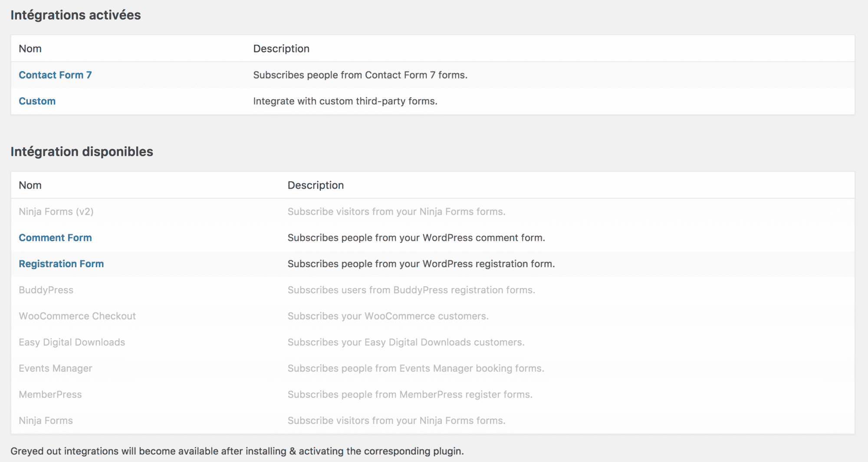Screen dimensions: 868x462
Task: Open the Comment Form integration
Action: [x=55, y=237]
